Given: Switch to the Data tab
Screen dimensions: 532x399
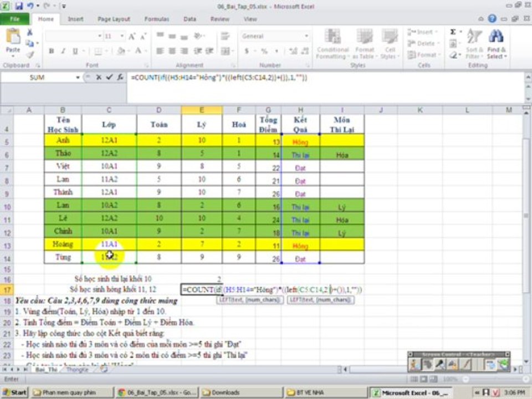Looking at the screenshot, I should (190, 19).
